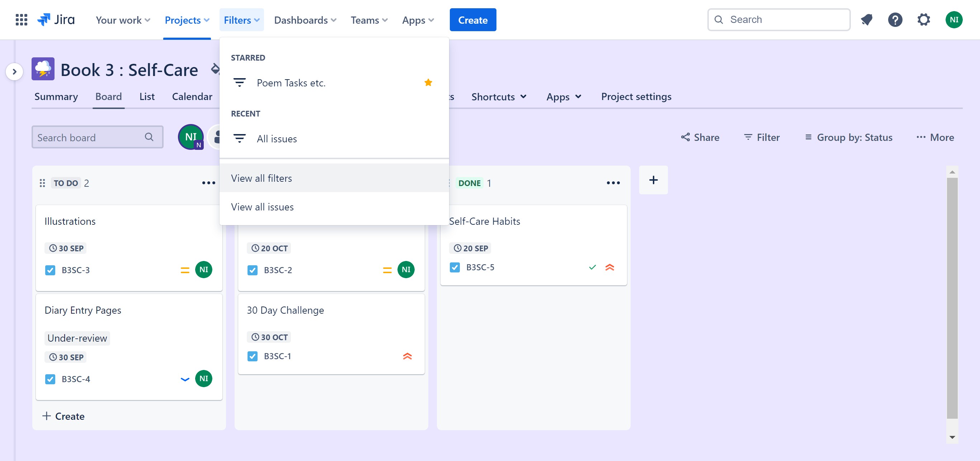Add a new column with plus button
The height and width of the screenshot is (461, 980).
(653, 180)
